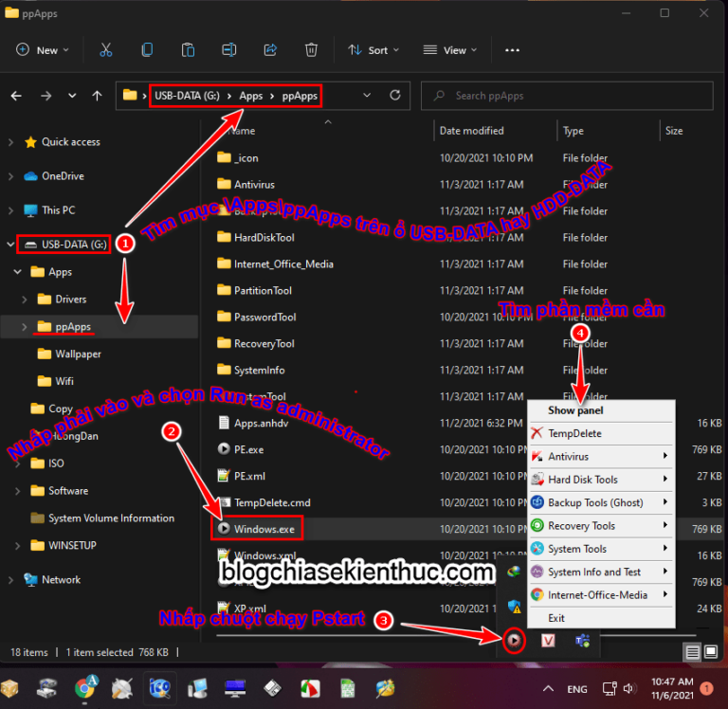Refresh the current folder view
This screenshot has height=709, width=728.
point(395,96)
